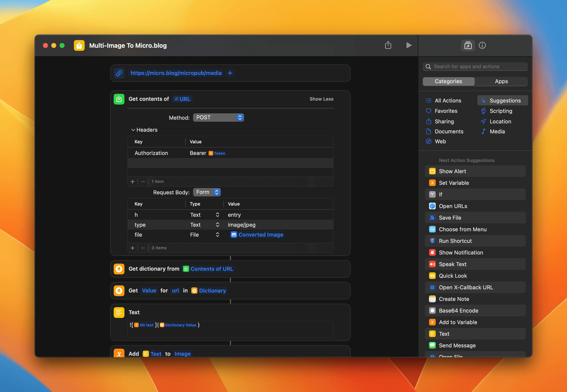Click the yellow shortcut icon beside the title
Viewport: 567px width, 392px height.
pos(79,45)
